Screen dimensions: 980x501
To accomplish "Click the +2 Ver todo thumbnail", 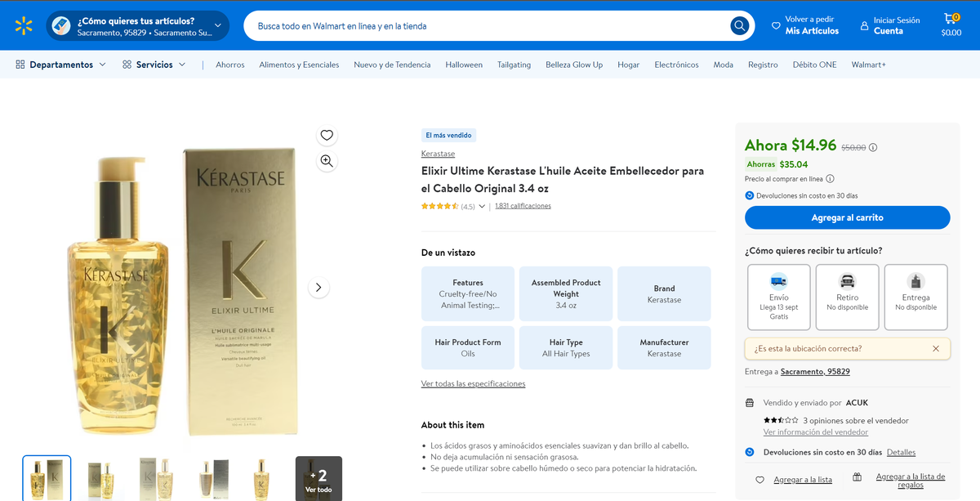I will point(318,480).
